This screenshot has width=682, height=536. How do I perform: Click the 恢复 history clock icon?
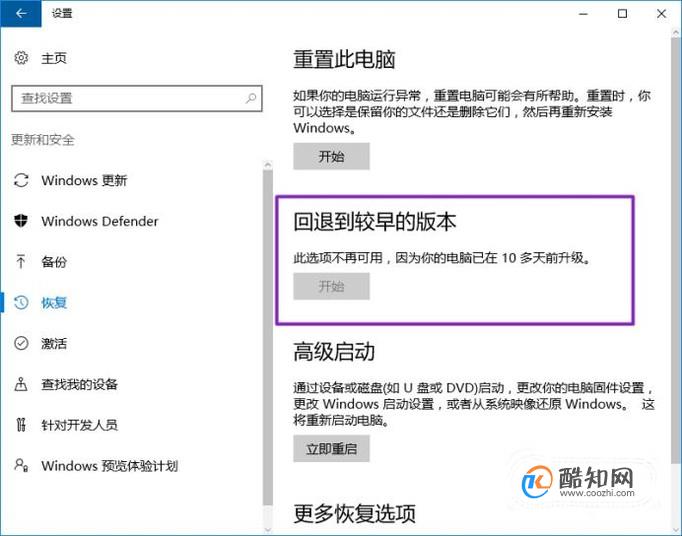21,302
